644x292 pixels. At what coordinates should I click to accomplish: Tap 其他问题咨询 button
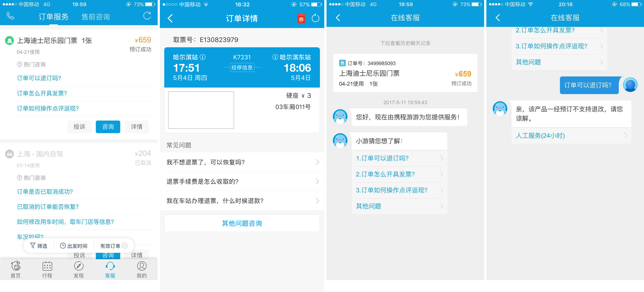coord(242,223)
